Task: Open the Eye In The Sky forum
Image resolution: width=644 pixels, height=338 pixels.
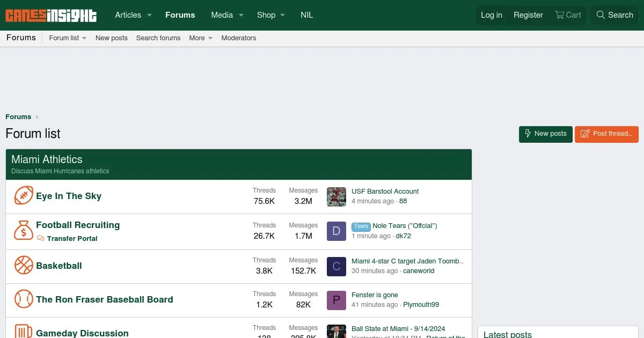Action: 69,196
